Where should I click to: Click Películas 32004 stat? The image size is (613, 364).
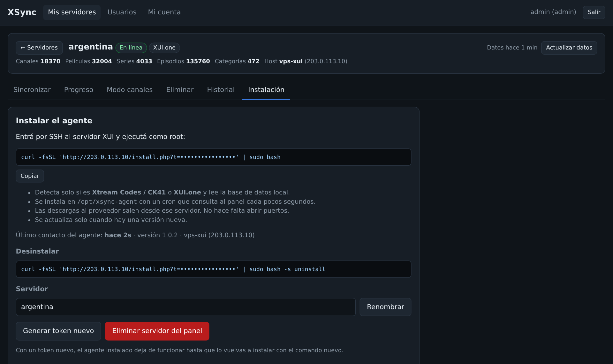[88, 61]
